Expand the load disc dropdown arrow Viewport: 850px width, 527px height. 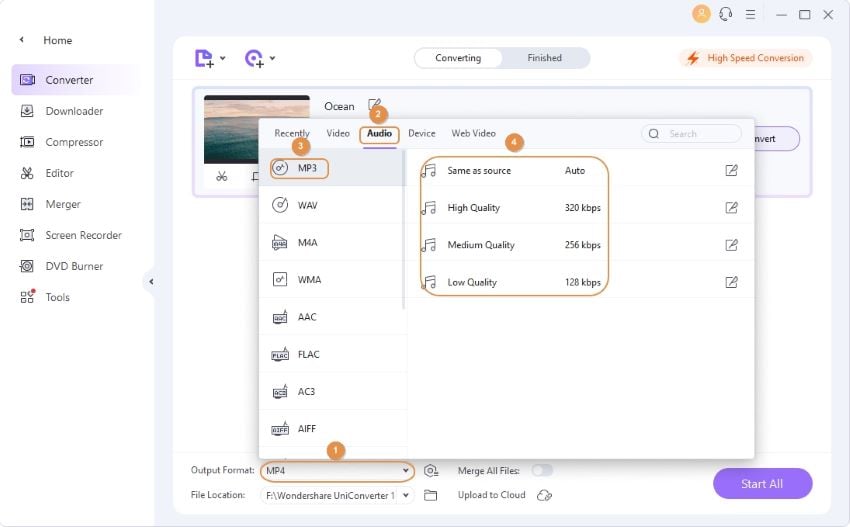272,58
